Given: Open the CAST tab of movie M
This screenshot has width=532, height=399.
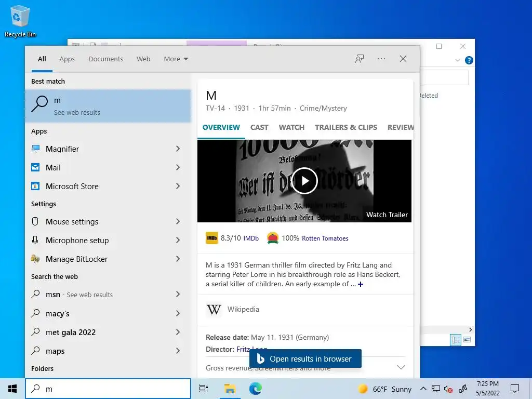Looking at the screenshot, I should coord(259,127).
